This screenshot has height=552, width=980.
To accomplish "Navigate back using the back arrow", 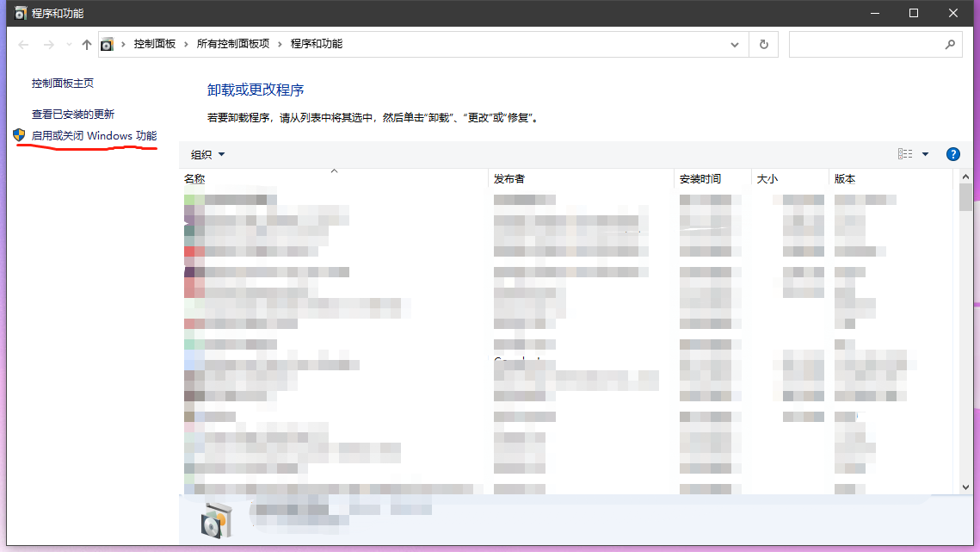I will click(22, 44).
